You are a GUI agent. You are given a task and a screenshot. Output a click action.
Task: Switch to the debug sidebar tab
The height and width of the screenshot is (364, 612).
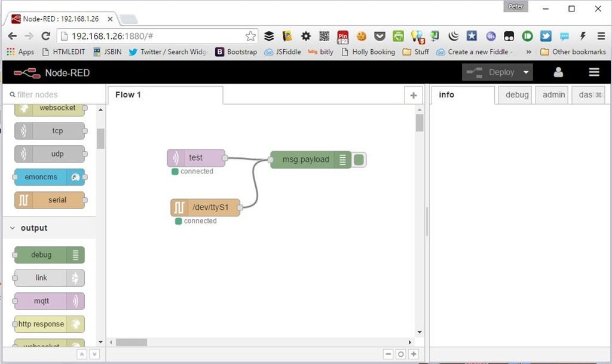pos(516,95)
